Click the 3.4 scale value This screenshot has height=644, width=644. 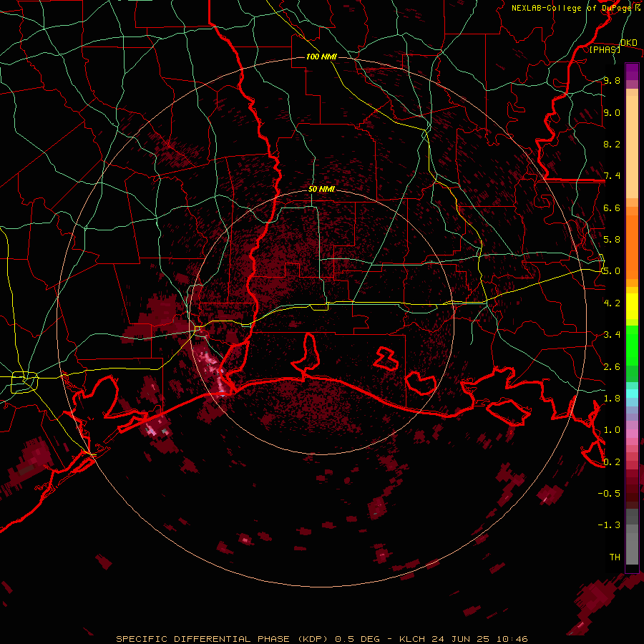[612, 334]
